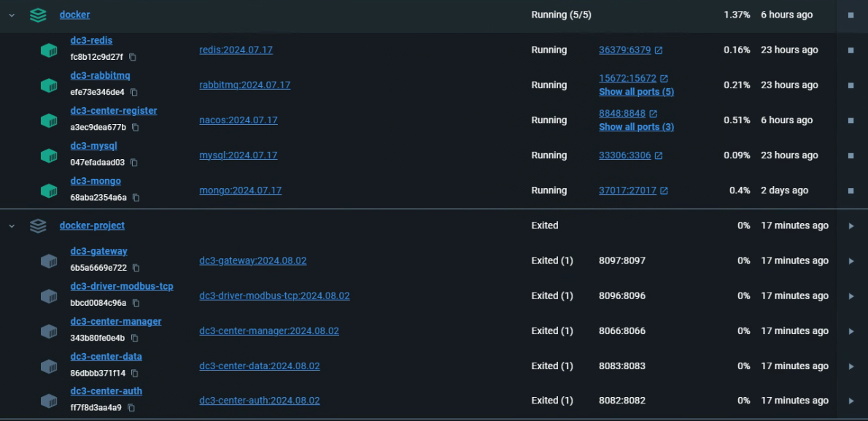Stop the docker compose stack
The width and height of the screenshot is (868, 421).
pos(850,15)
